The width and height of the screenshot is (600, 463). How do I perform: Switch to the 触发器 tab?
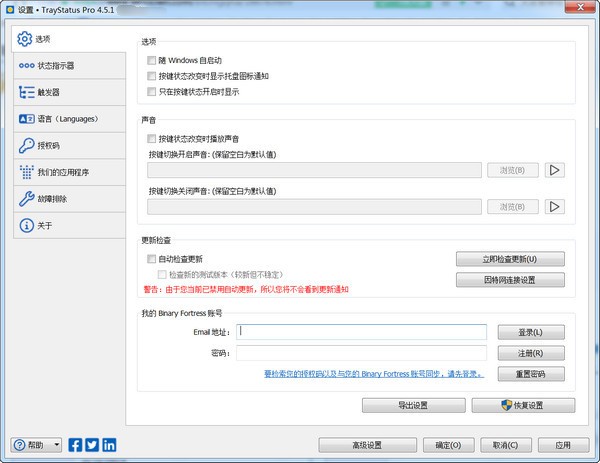pyautogui.click(x=50, y=92)
